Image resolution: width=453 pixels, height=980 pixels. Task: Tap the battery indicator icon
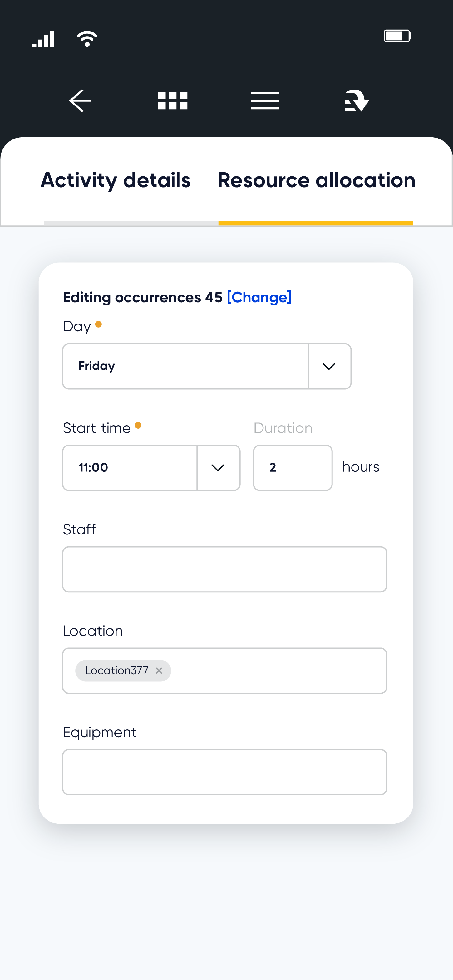pyautogui.click(x=398, y=36)
